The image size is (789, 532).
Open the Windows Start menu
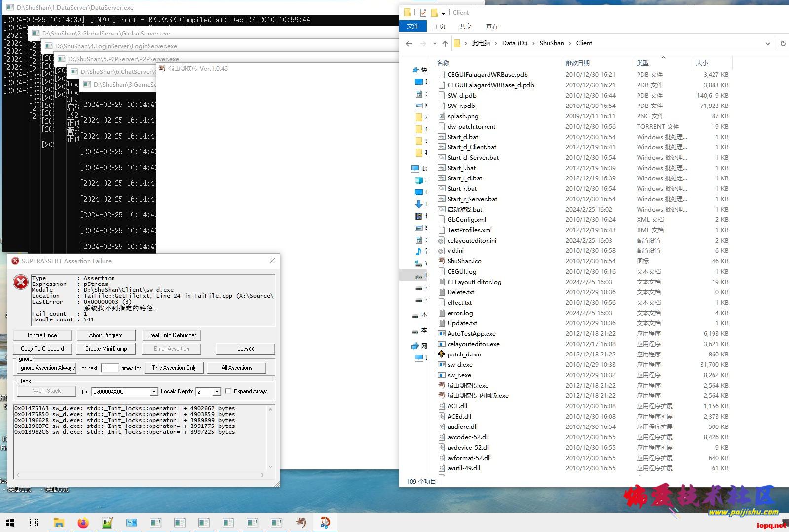tap(10, 522)
